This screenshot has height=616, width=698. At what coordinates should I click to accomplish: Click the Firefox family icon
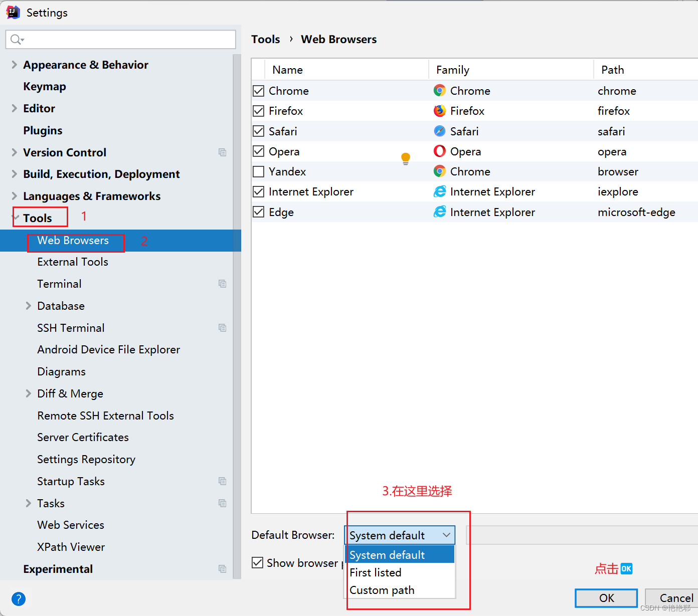[x=440, y=111]
